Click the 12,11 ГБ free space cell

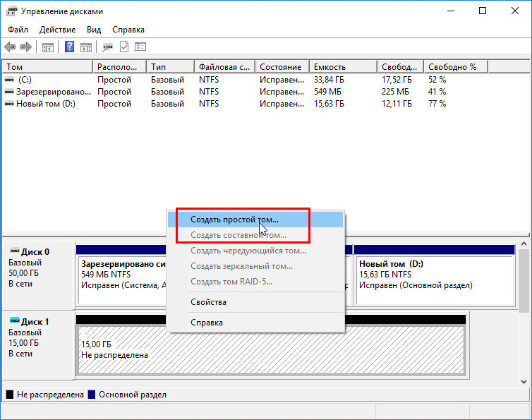click(397, 104)
